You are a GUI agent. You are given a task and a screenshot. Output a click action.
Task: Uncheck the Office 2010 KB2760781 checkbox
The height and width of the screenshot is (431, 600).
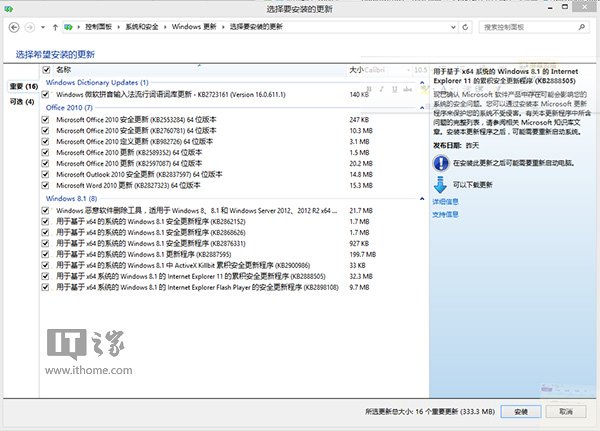(45, 131)
